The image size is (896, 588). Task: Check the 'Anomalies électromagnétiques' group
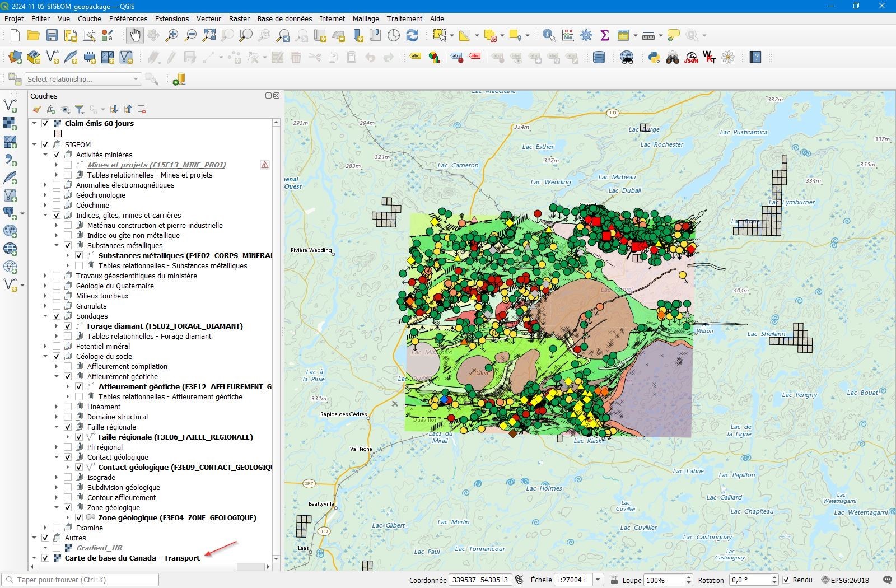point(57,185)
